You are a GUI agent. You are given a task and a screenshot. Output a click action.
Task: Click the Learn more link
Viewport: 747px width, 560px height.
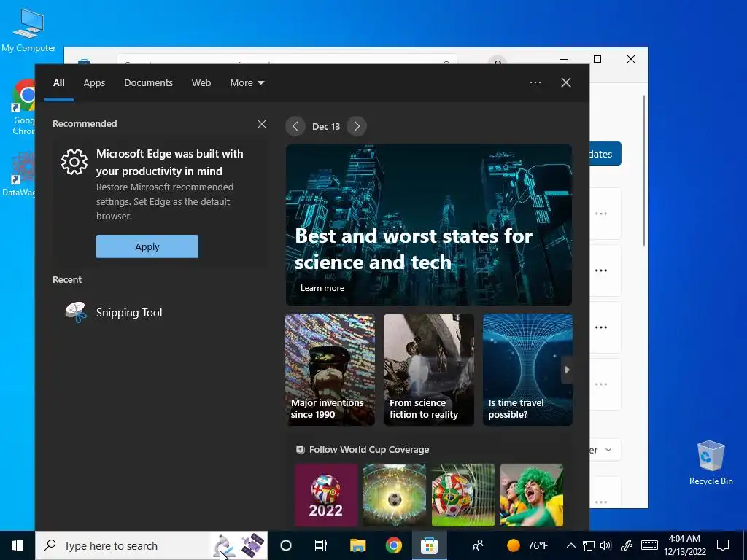(322, 288)
